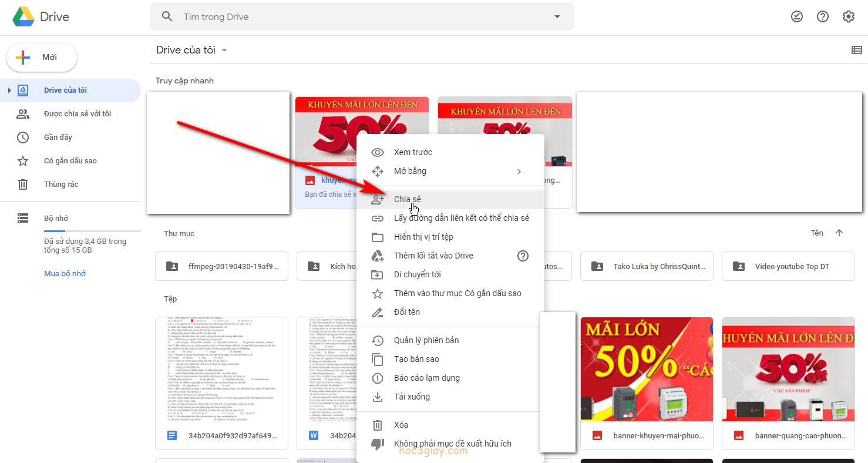Choose Di chuyển tới in context menu

(450, 274)
